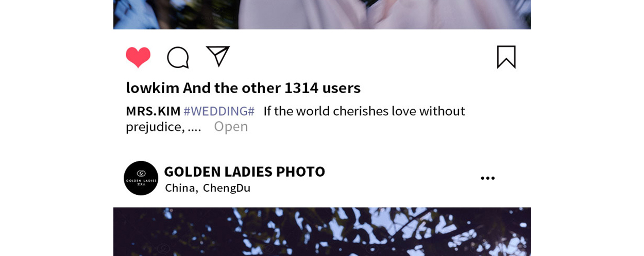View the lowkim user profile
644x256 pixels.
[152, 88]
